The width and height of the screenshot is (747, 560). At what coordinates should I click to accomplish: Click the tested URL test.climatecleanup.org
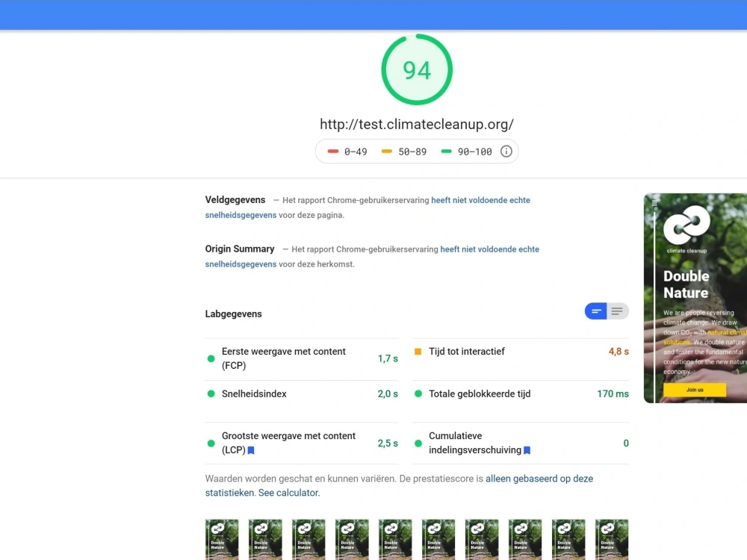[x=417, y=124]
